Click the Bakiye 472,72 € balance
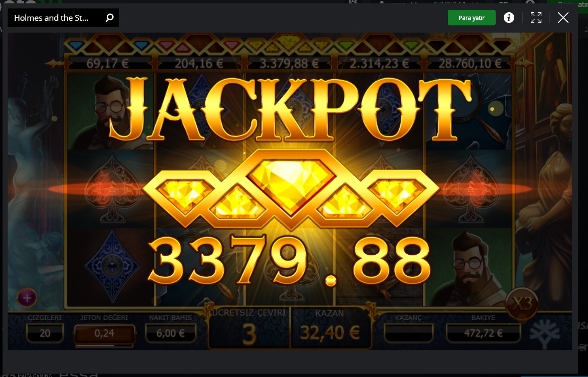The height and width of the screenshot is (377, 588). click(x=483, y=333)
